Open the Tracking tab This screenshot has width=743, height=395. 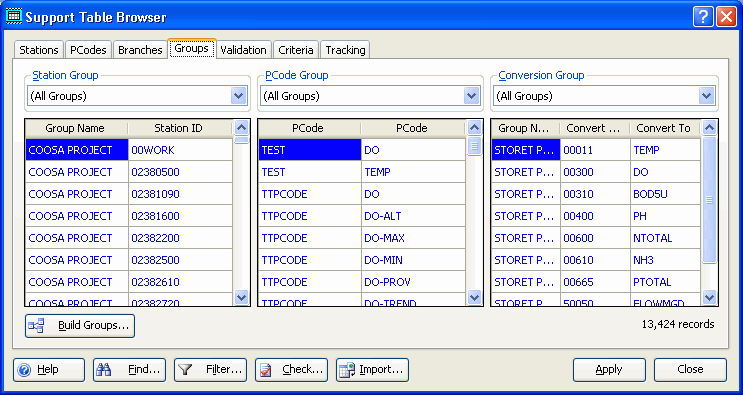tap(345, 50)
